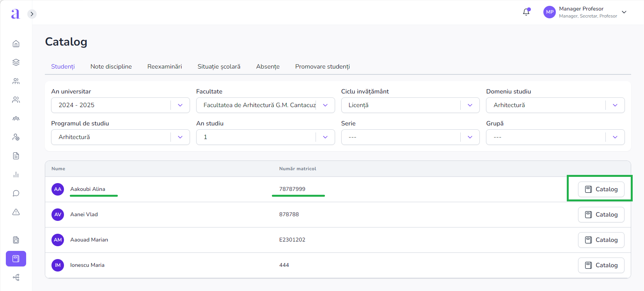Switch to the Note discipline tab

[111, 67]
